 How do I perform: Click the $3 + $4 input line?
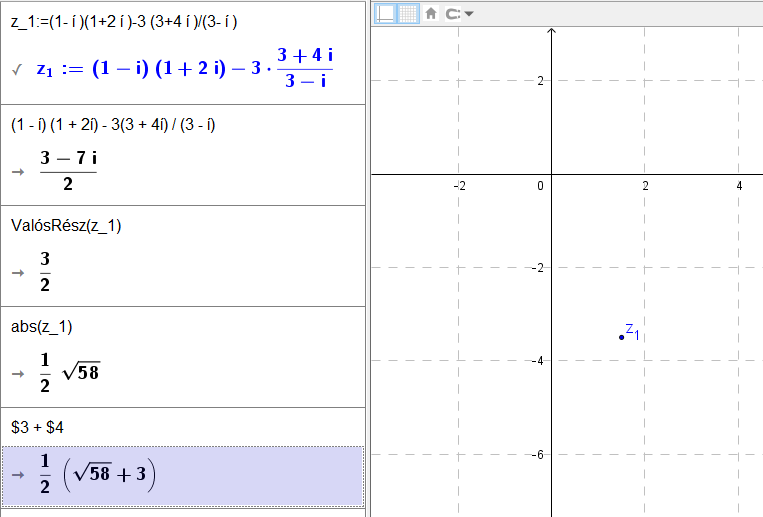[37, 427]
